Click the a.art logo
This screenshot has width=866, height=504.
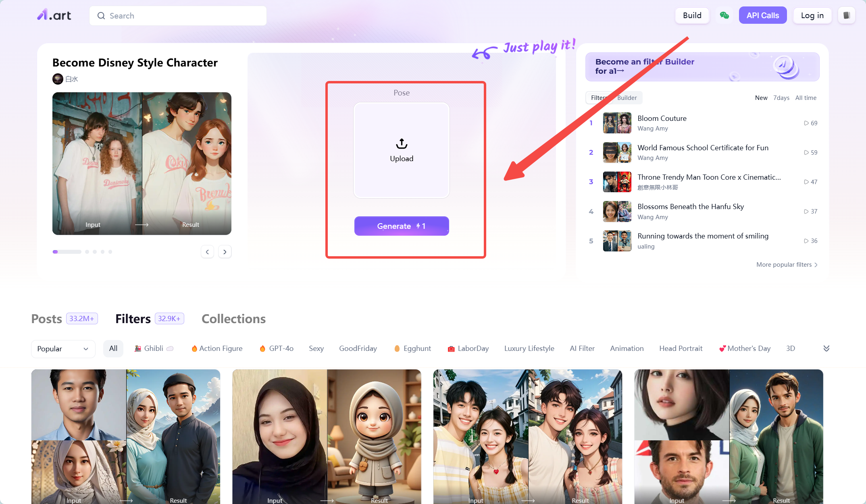(x=54, y=15)
